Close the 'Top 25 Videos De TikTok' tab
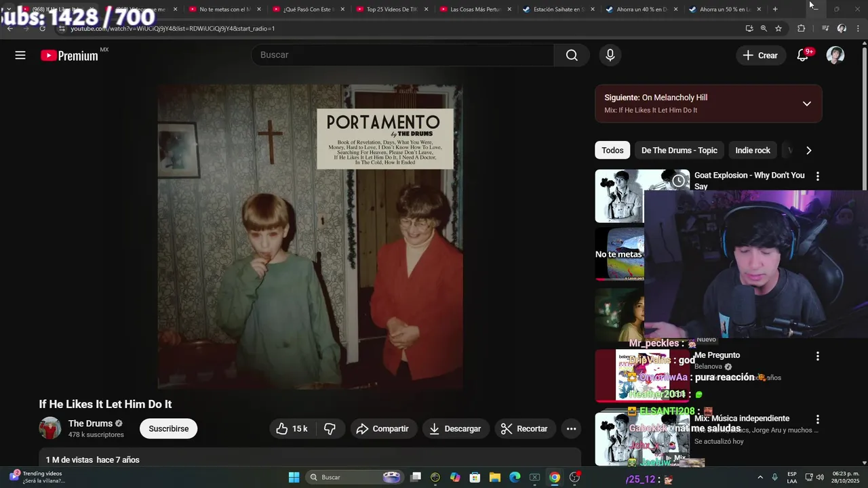Viewport: 868px width, 488px height. pos(427,9)
